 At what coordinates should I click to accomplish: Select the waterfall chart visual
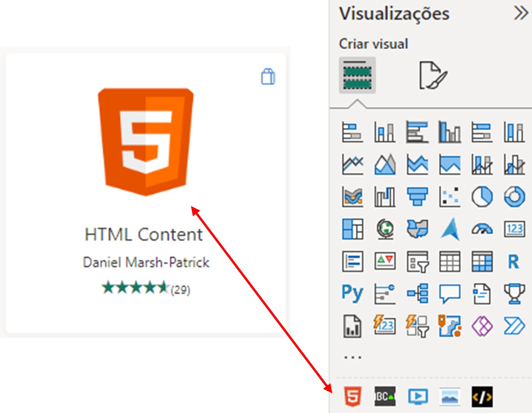tap(385, 196)
